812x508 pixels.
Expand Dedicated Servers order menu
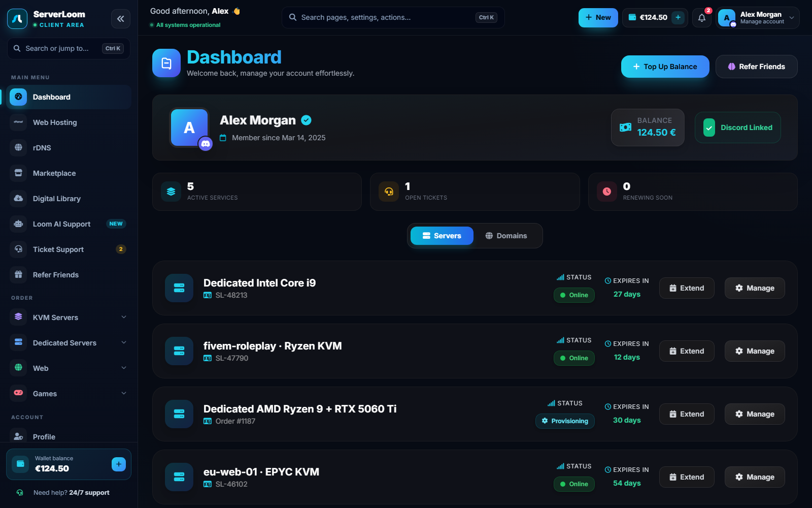[69, 342]
